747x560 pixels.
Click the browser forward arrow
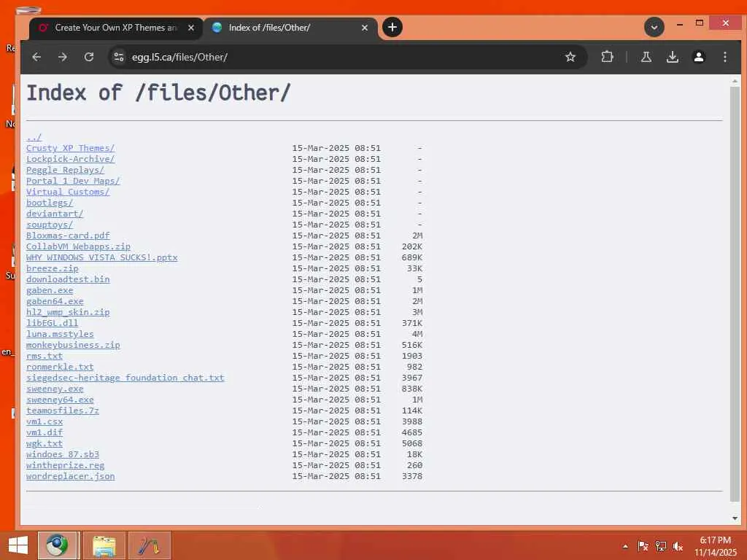pyautogui.click(x=63, y=57)
